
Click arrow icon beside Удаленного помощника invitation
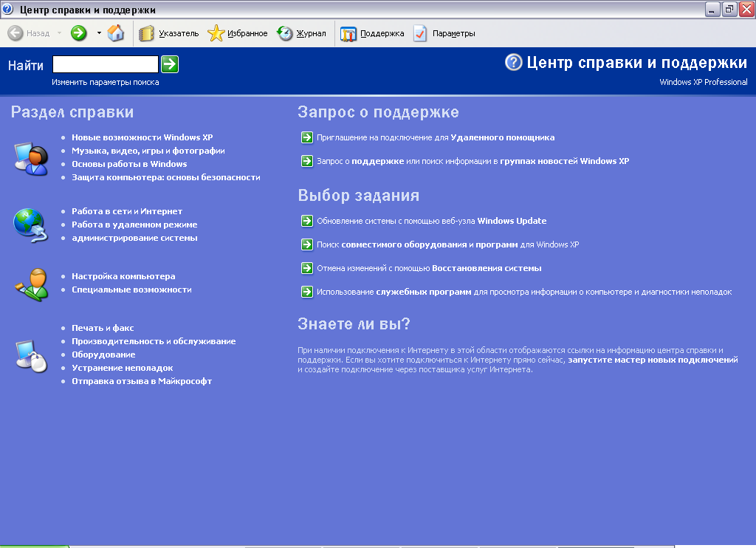pyautogui.click(x=306, y=137)
